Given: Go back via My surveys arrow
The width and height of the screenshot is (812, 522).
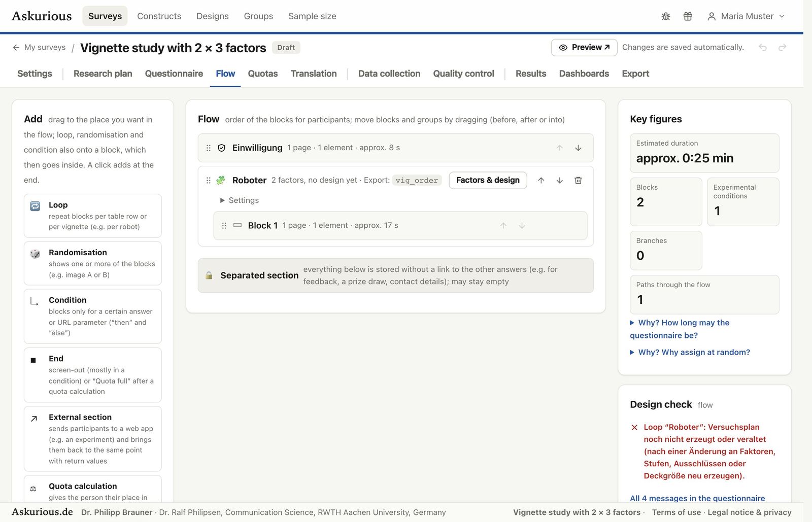Looking at the screenshot, I should [16, 47].
